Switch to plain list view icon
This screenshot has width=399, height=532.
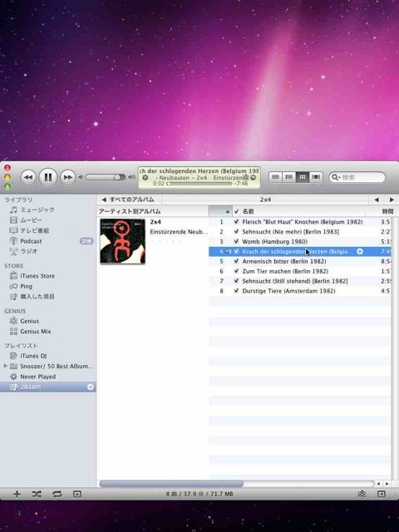click(x=275, y=177)
